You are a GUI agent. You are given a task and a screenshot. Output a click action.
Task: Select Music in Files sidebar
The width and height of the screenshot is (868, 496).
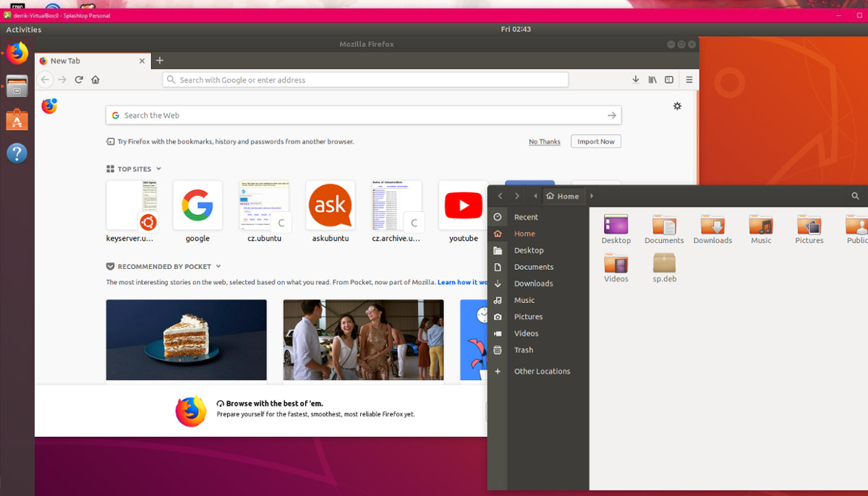pos(538,300)
